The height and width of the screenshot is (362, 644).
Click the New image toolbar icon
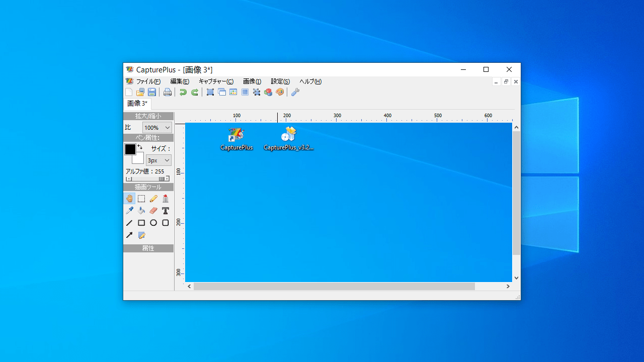pyautogui.click(x=129, y=92)
